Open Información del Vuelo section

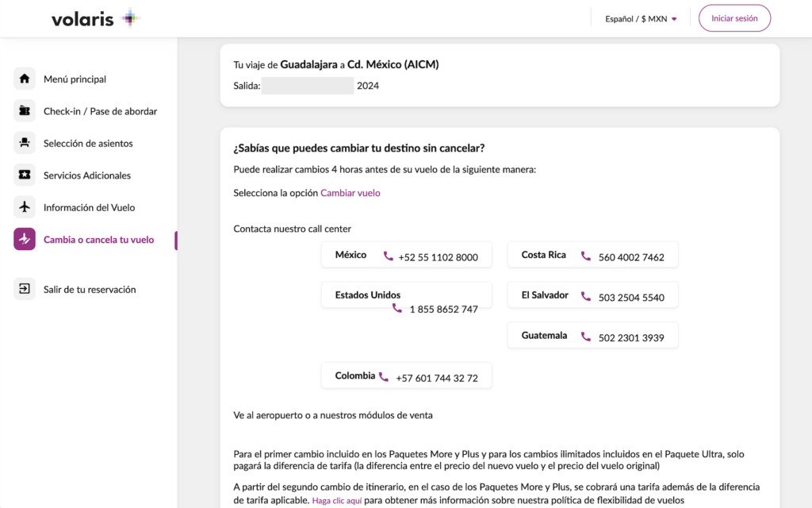coord(89,208)
